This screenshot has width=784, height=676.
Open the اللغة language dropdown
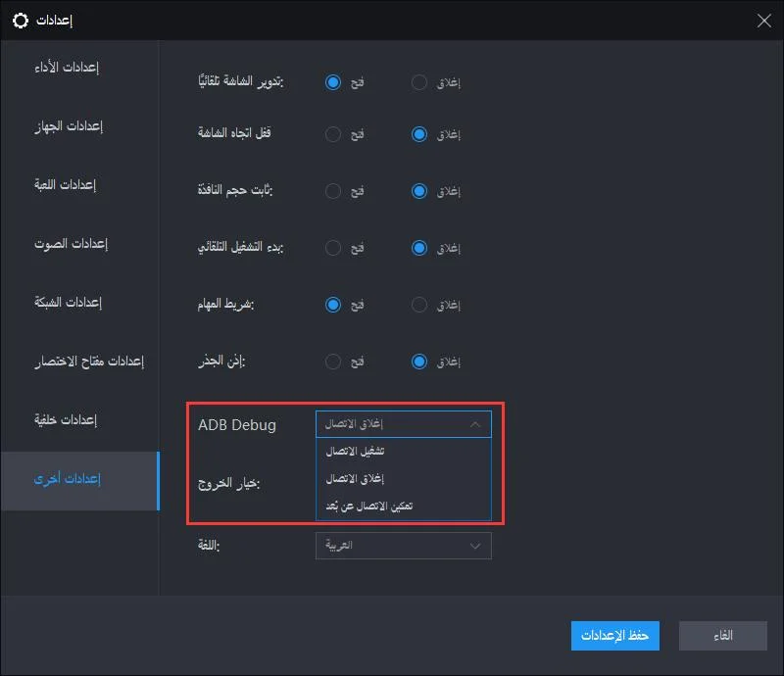(x=404, y=546)
